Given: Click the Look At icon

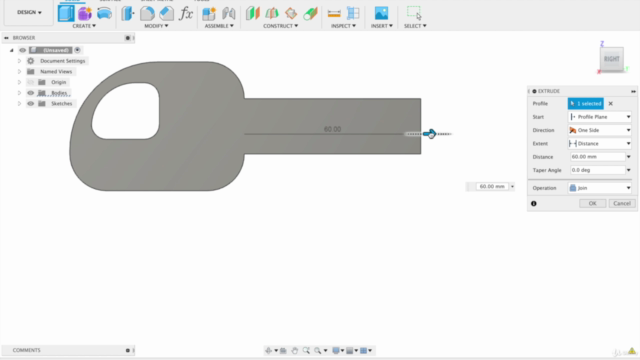Looking at the screenshot, I should [x=283, y=350].
